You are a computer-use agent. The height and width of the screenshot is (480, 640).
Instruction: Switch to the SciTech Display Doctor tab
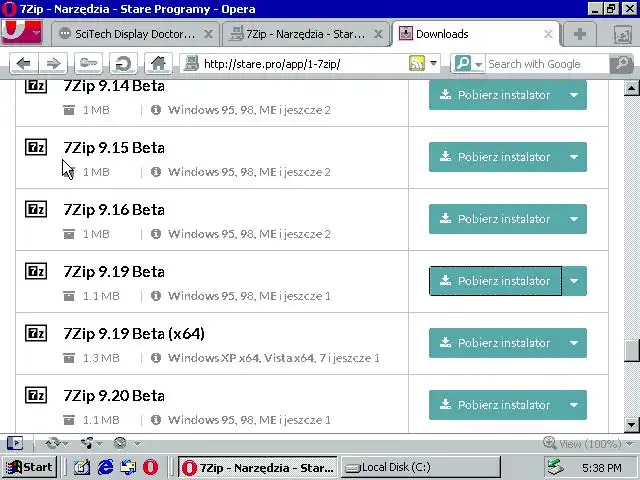point(136,34)
